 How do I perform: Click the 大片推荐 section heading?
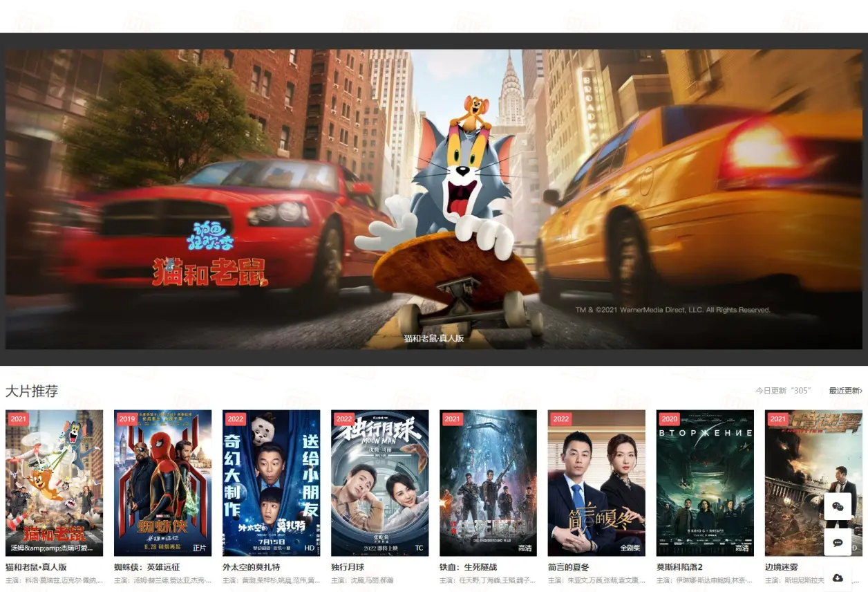click(32, 391)
